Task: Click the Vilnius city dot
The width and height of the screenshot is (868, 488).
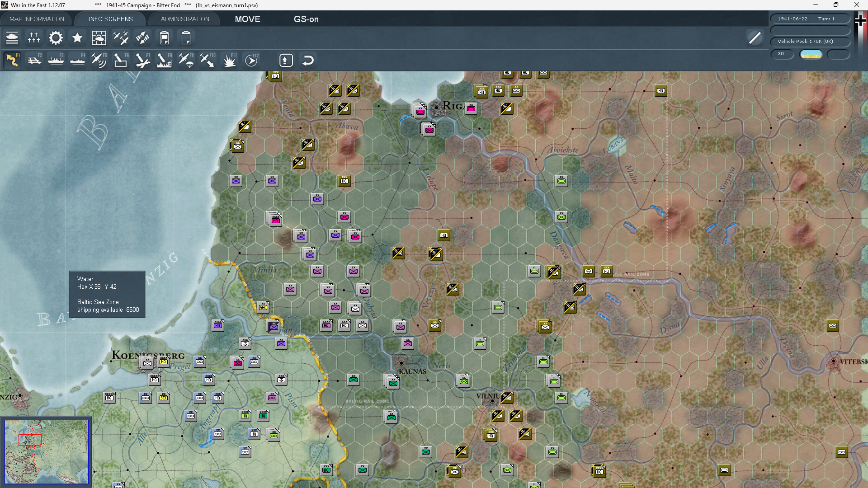Action: click(492, 401)
